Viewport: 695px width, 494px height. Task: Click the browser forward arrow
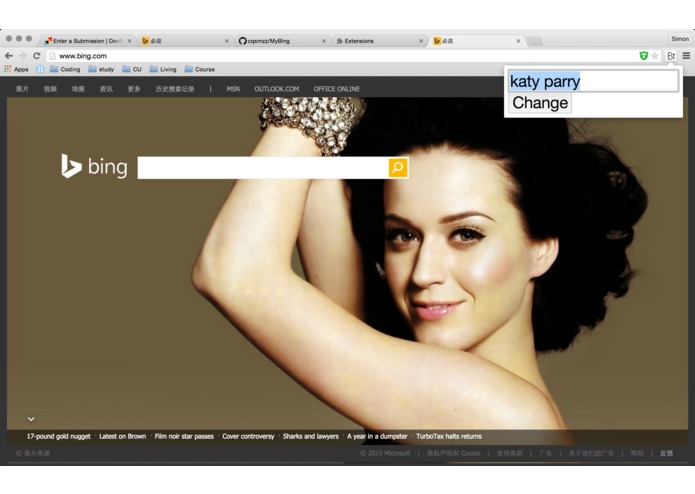click(23, 56)
